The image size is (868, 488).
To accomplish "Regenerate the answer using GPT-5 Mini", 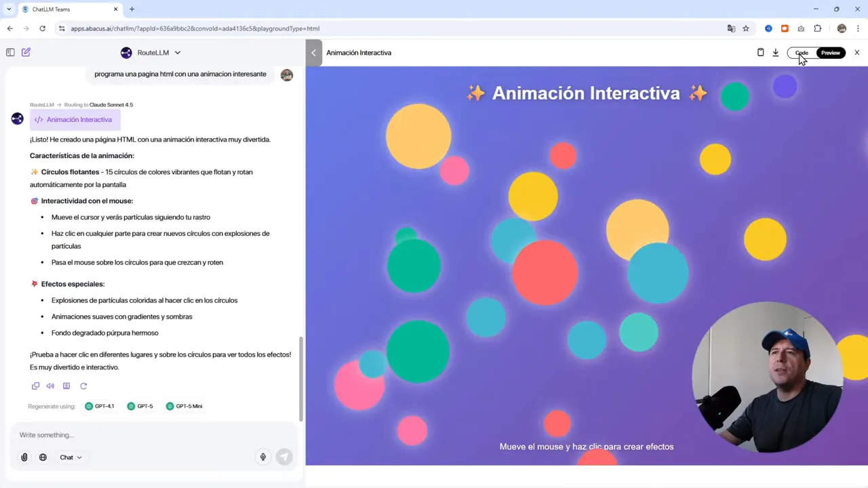I will pyautogui.click(x=184, y=405).
